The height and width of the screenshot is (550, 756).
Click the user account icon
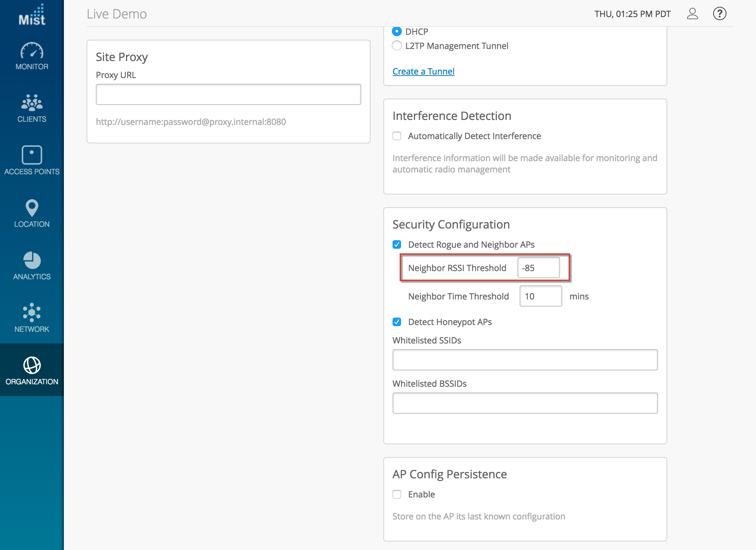[692, 14]
